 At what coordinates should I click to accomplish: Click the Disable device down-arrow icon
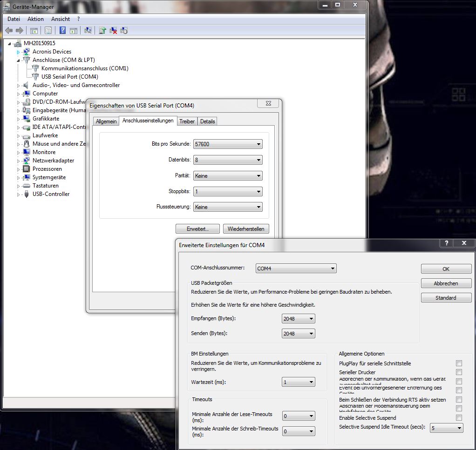tap(124, 31)
